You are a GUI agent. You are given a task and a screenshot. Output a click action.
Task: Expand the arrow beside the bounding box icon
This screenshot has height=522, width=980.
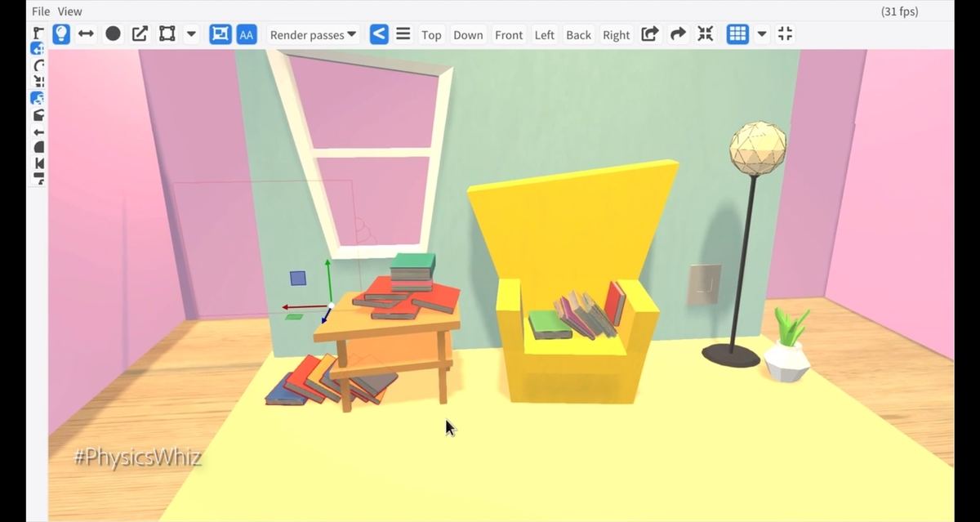tap(191, 34)
